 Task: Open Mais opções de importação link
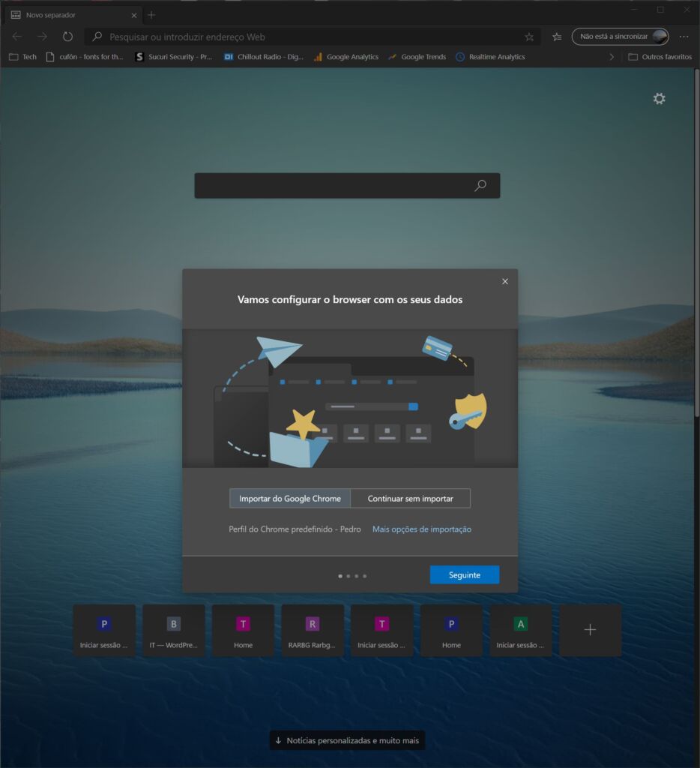(x=422, y=529)
